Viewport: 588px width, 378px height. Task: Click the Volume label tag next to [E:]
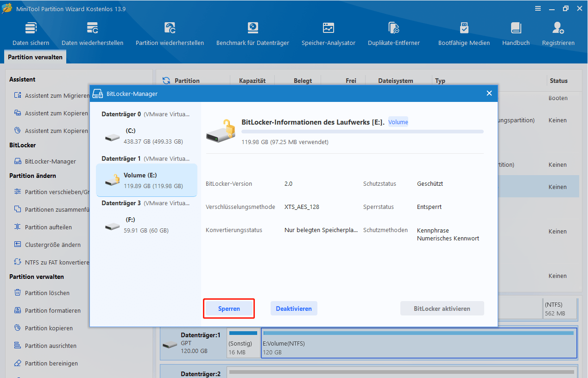click(398, 122)
